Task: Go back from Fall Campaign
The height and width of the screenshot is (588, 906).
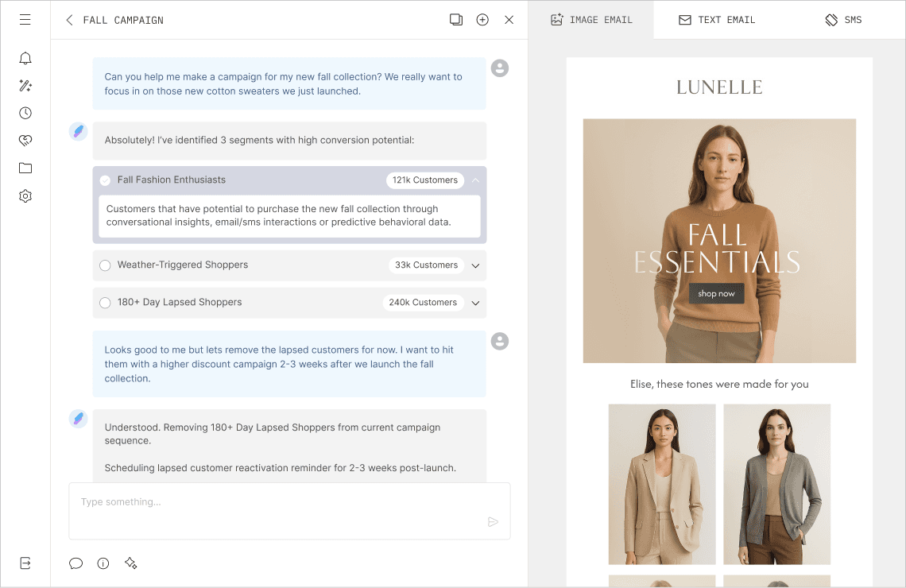Action: [x=69, y=20]
